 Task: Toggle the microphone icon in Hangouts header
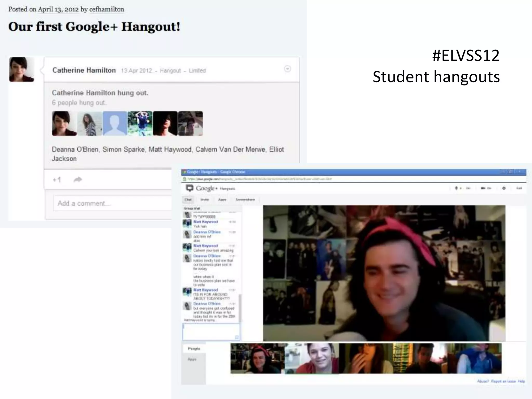pyautogui.click(x=456, y=188)
